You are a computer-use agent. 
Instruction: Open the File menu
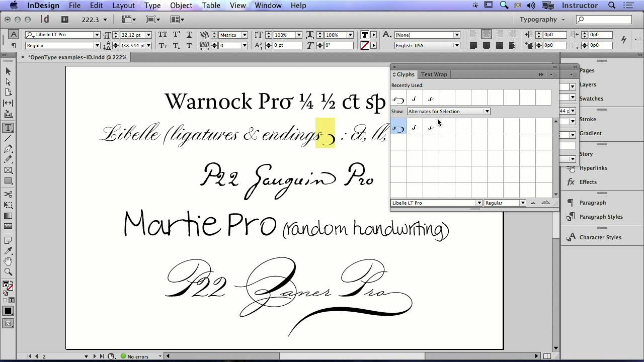74,6
